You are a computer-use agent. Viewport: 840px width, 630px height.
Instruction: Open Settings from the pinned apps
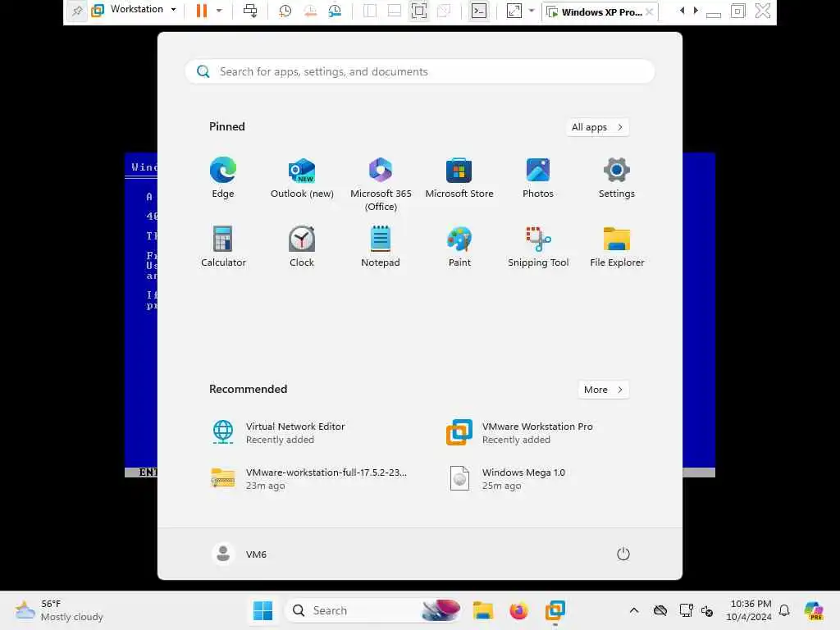click(617, 178)
